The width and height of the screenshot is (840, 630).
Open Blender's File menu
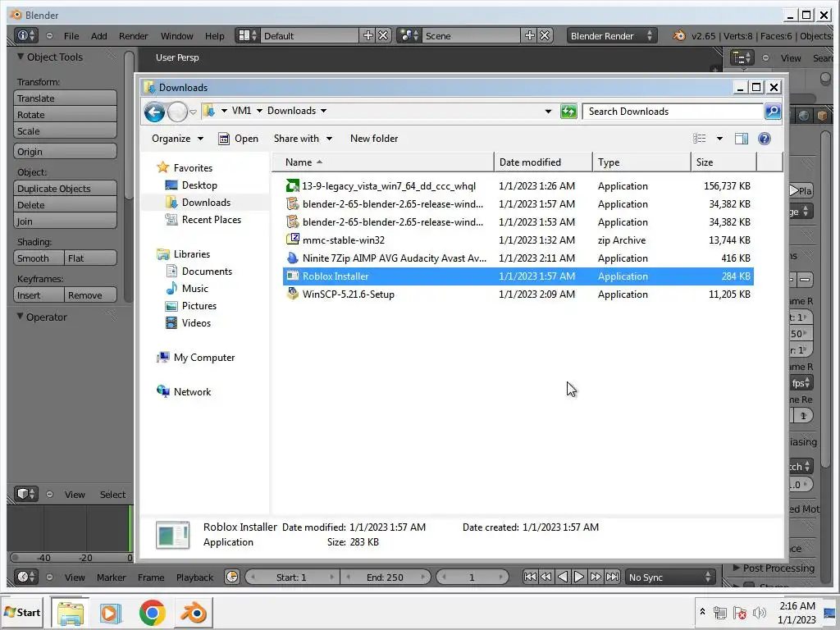click(71, 36)
